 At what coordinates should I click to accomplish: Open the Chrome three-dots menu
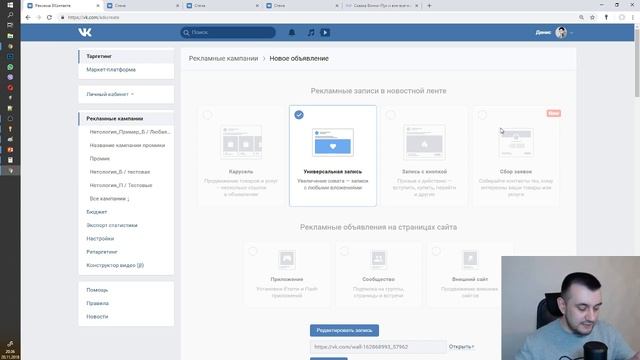(633, 18)
